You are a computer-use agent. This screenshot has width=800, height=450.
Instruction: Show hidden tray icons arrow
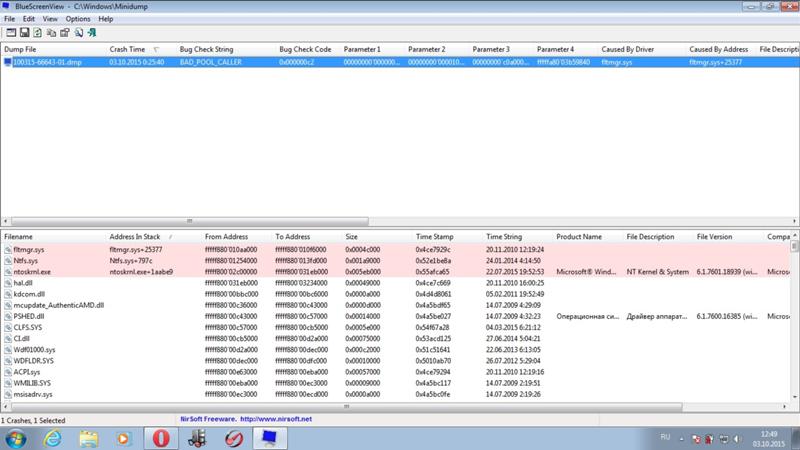pos(682,439)
